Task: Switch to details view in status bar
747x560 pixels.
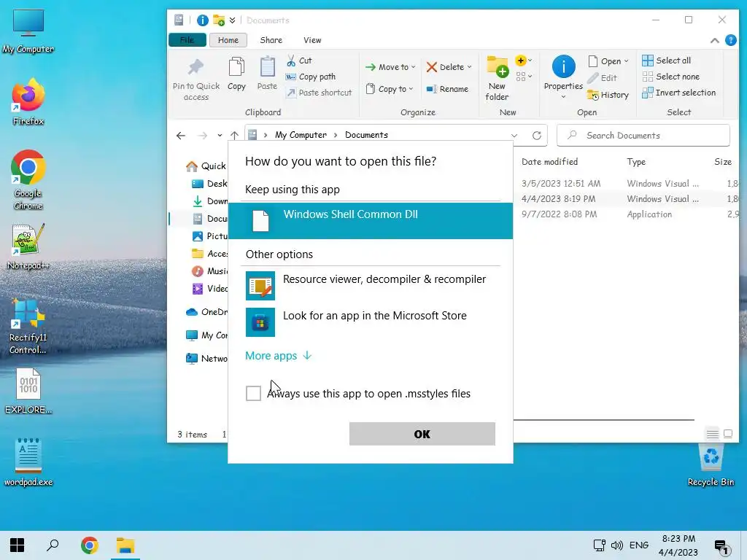Action: [712, 433]
